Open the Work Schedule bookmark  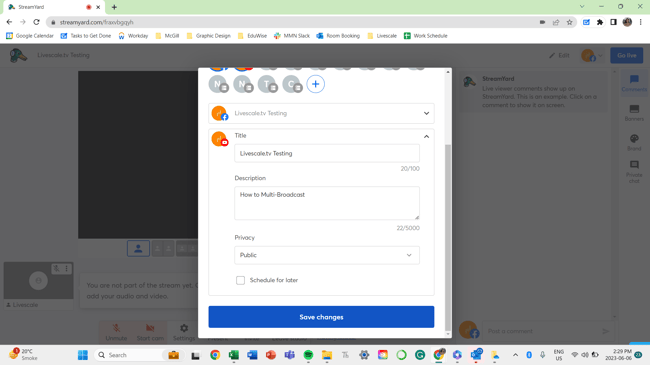pos(426,36)
